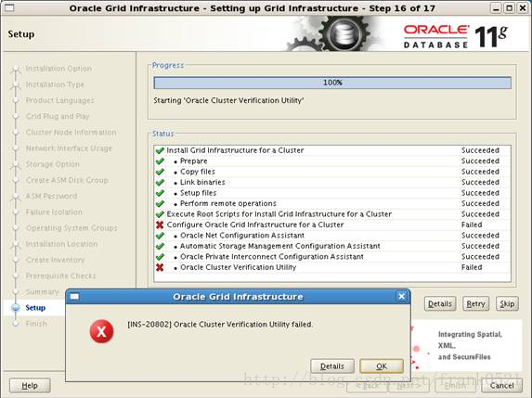Select 'Oracle Cluster Verification Utility' status row
The height and width of the screenshot is (398, 532).
tap(332, 267)
